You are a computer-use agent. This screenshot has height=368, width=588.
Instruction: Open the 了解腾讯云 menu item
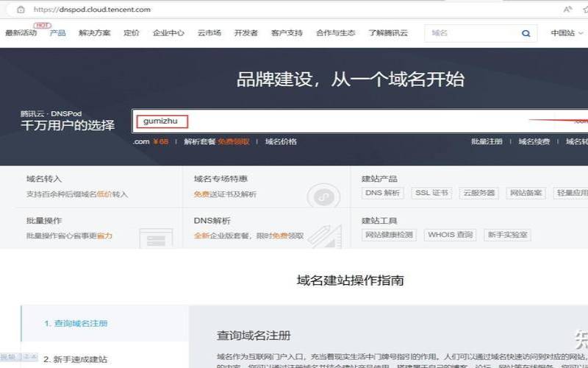(388, 33)
